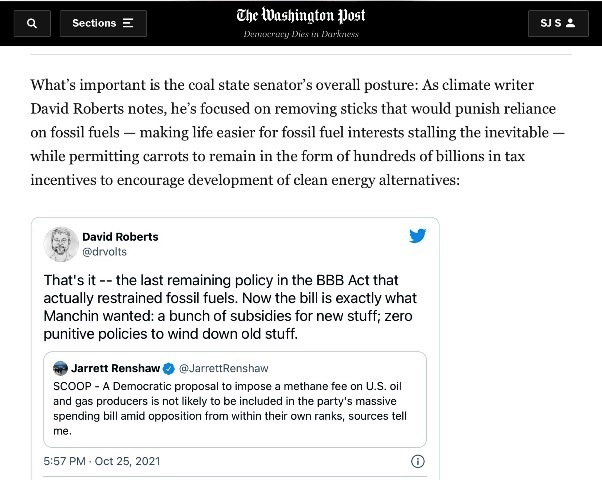
Task: Click the blue verified badge
Action: [169, 369]
